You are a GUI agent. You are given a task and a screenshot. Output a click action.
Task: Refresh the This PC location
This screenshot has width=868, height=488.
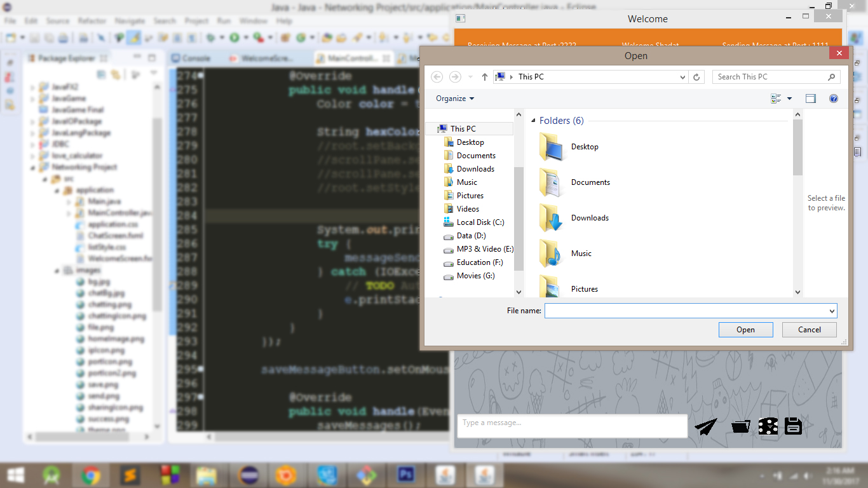(697, 77)
